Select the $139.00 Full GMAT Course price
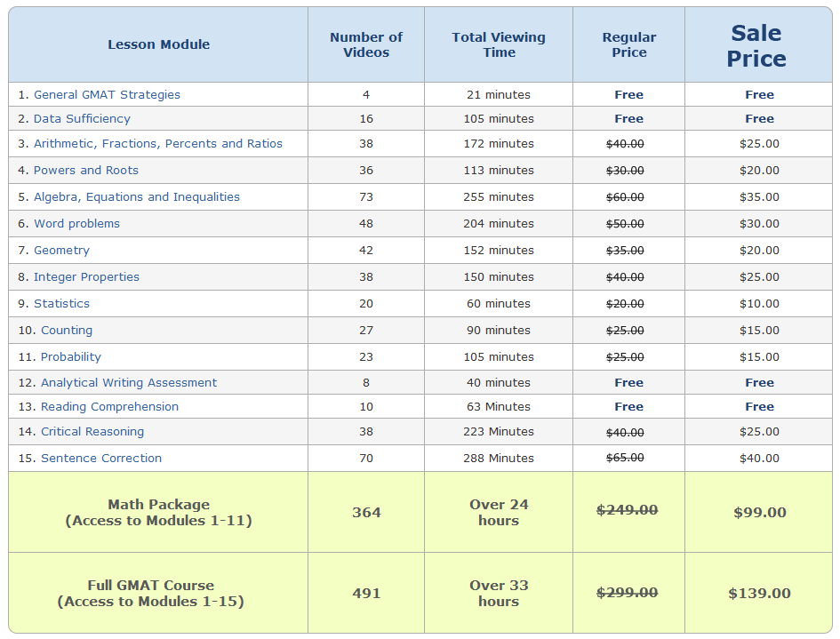 (x=760, y=594)
